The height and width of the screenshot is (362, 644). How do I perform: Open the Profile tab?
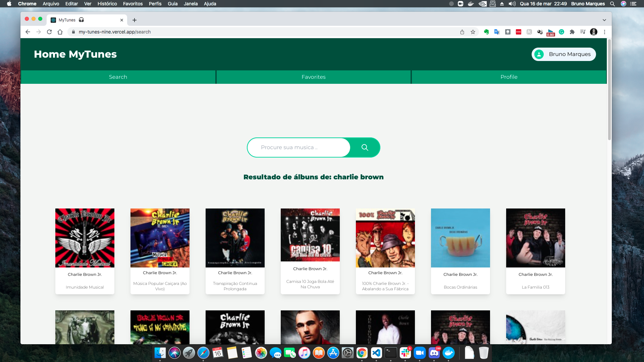pyautogui.click(x=509, y=77)
